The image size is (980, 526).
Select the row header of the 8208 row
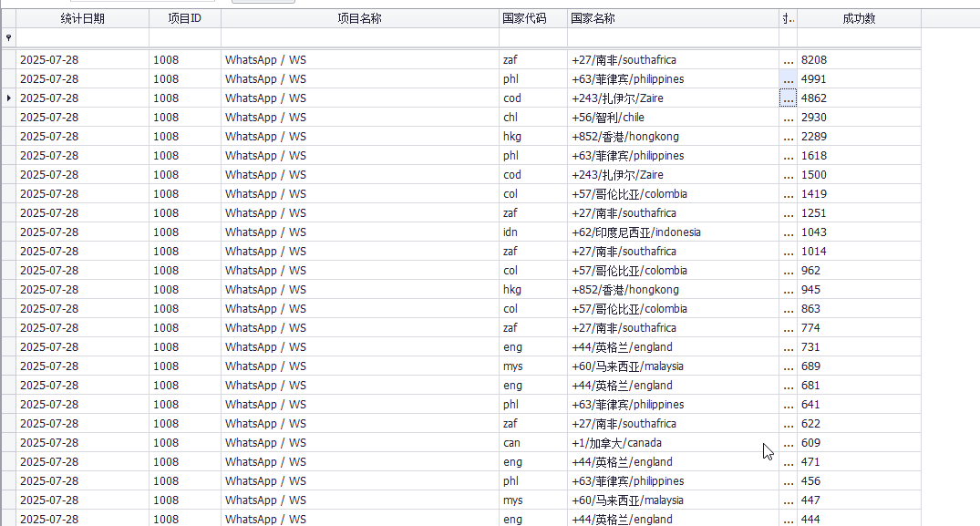pyautogui.click(x=8, y=60)
